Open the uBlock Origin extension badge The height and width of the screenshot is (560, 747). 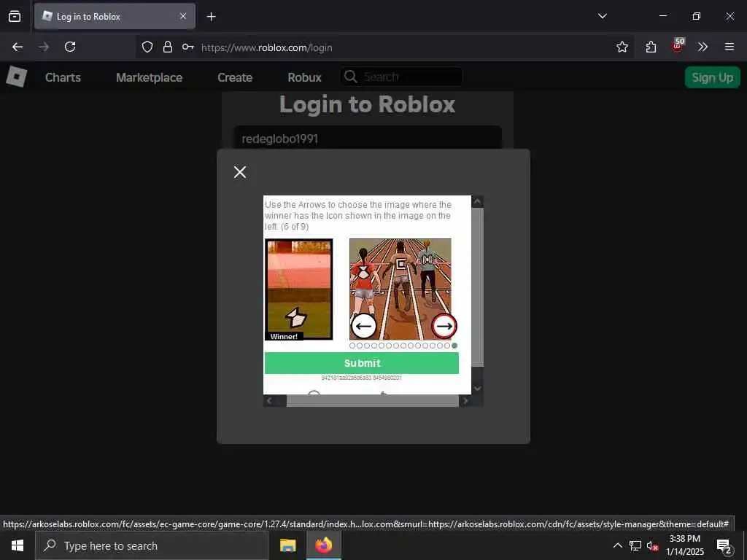(678, 46)
